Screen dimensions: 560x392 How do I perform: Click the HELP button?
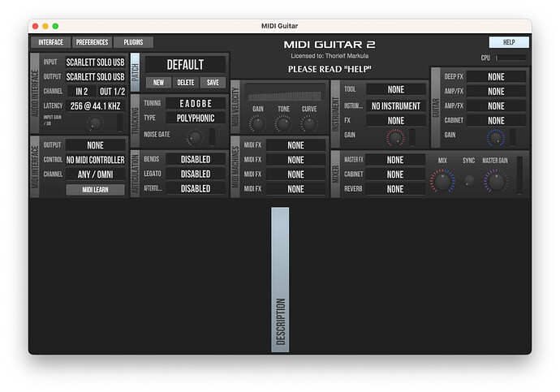click(509, 42)
